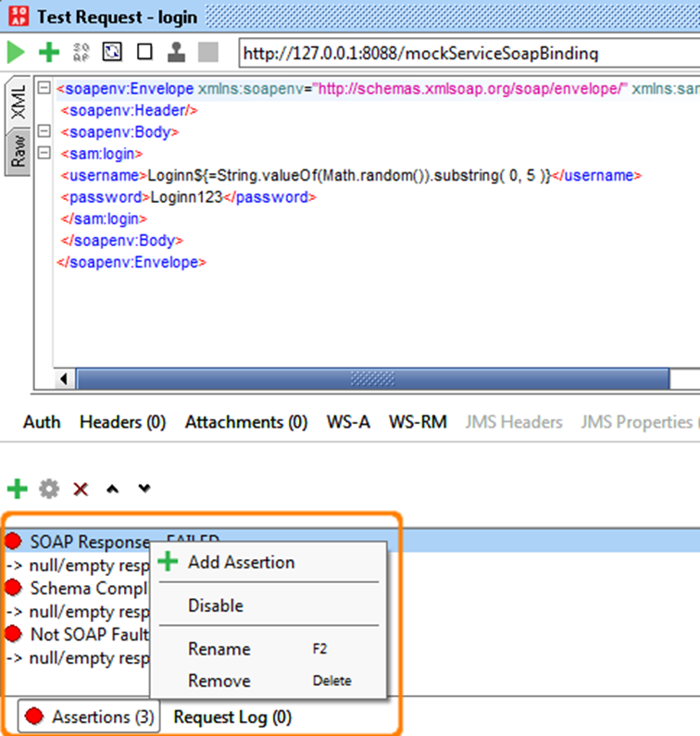Run the request with green play button

click(16, 52)
